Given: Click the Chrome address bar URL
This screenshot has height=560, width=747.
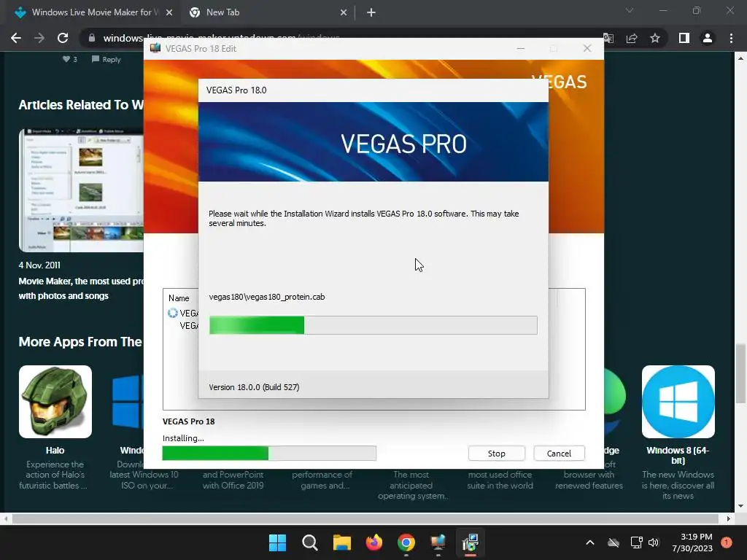Looking at the screenshot, I should point(222,38).
